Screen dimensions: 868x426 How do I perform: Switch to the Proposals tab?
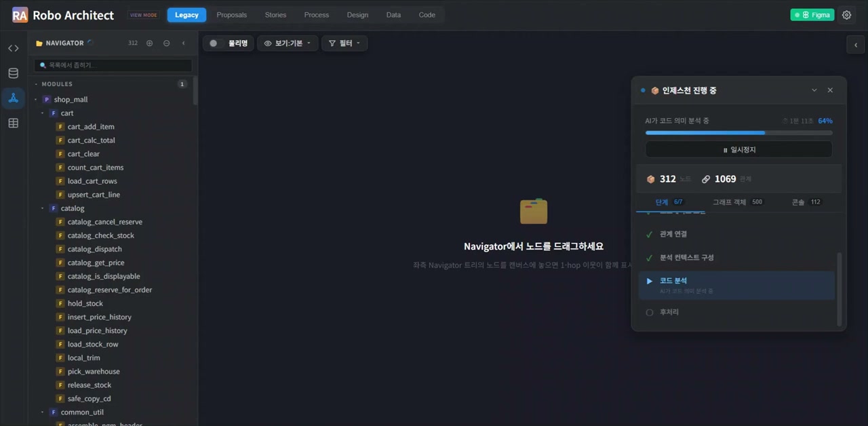click(x=232, y=15)
